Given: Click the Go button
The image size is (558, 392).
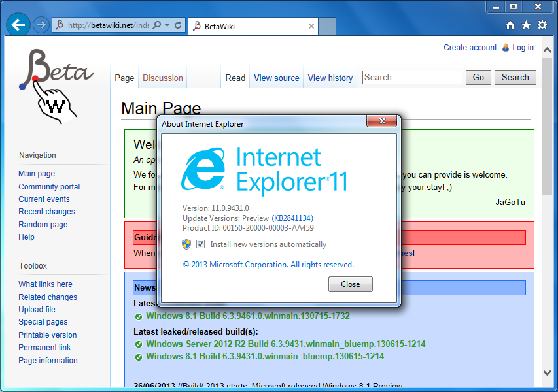Looking at the screenshot, I should point(478,78).
